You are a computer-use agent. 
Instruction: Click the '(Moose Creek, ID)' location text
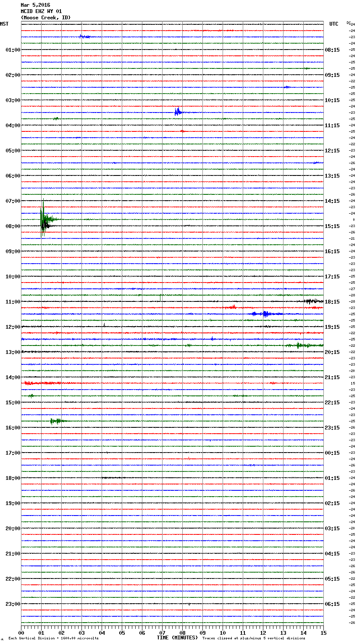coord(45,18)
